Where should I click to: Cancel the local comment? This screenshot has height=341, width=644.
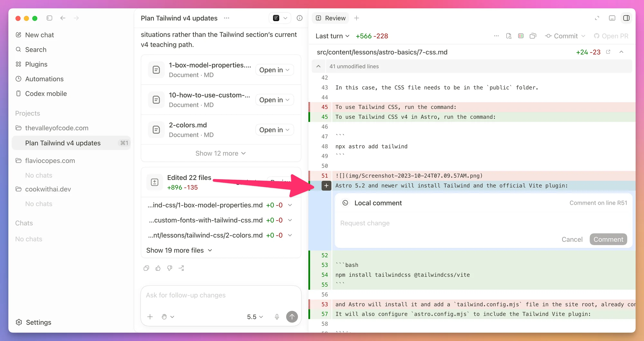[x=572, y=239]
